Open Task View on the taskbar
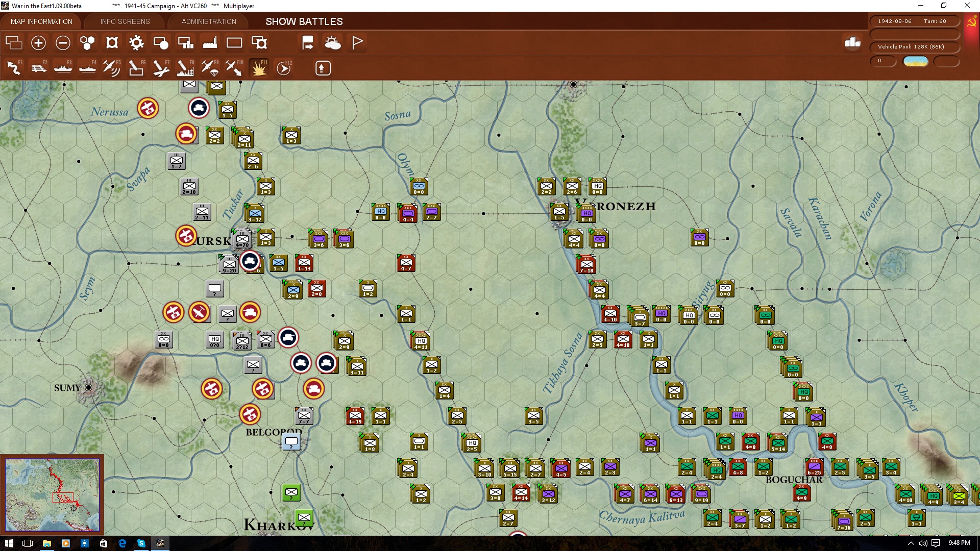The height and width of the screenshot is (551, 980). pos(28,543)
